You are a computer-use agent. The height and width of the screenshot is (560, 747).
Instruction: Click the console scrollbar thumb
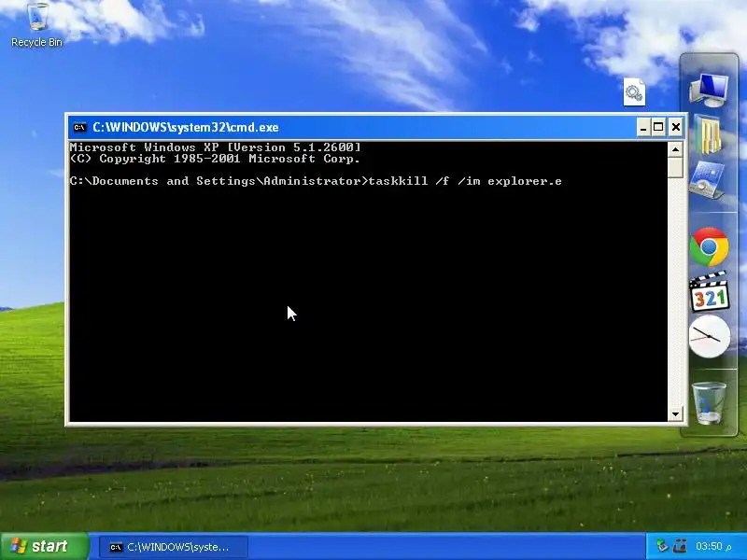coord(675,168)
